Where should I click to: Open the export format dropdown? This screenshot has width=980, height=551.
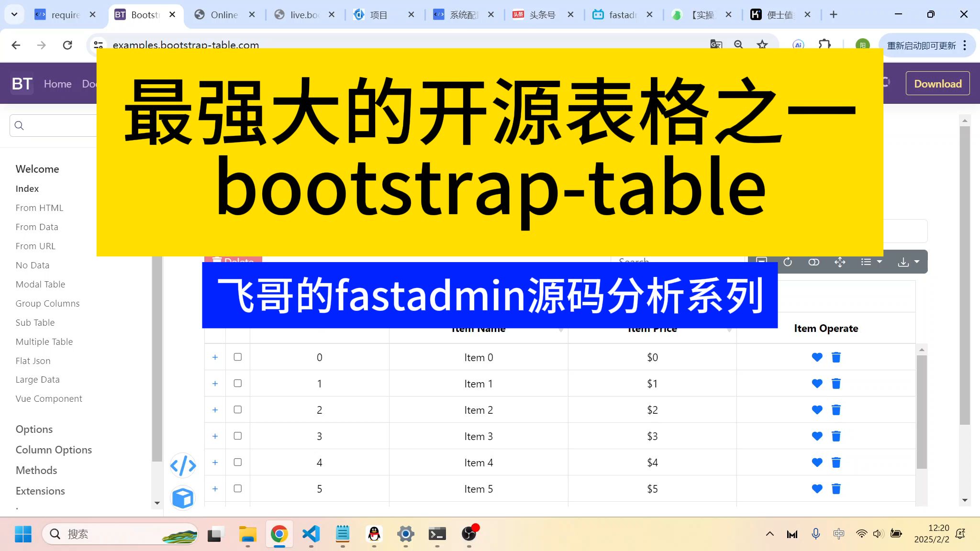[x=908, y=262]
